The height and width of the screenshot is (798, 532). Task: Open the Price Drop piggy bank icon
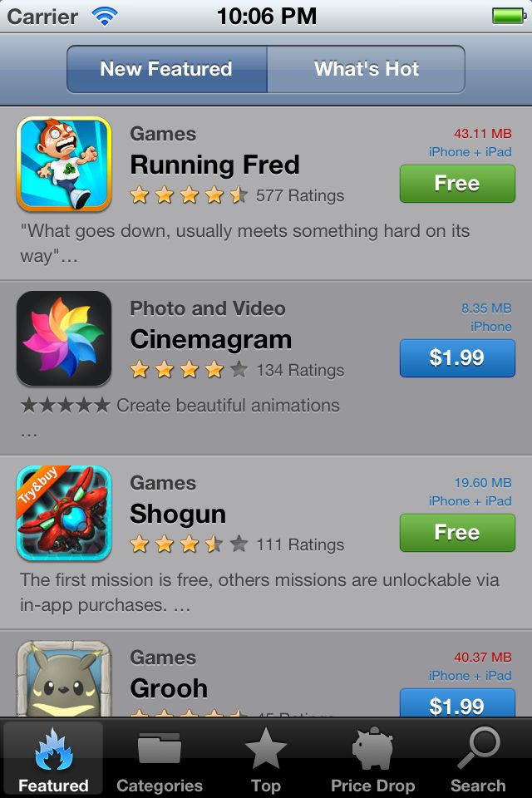[372, 747]
